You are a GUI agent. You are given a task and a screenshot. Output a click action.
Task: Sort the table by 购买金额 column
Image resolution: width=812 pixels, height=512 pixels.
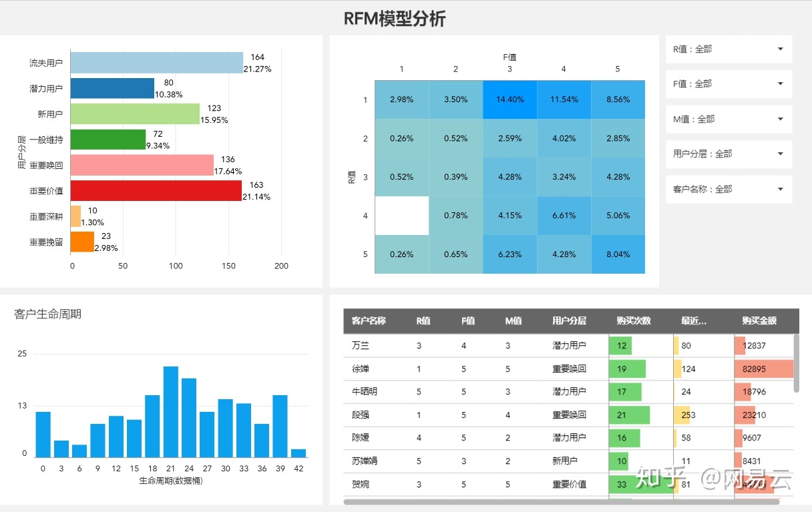tap(757, 320)
